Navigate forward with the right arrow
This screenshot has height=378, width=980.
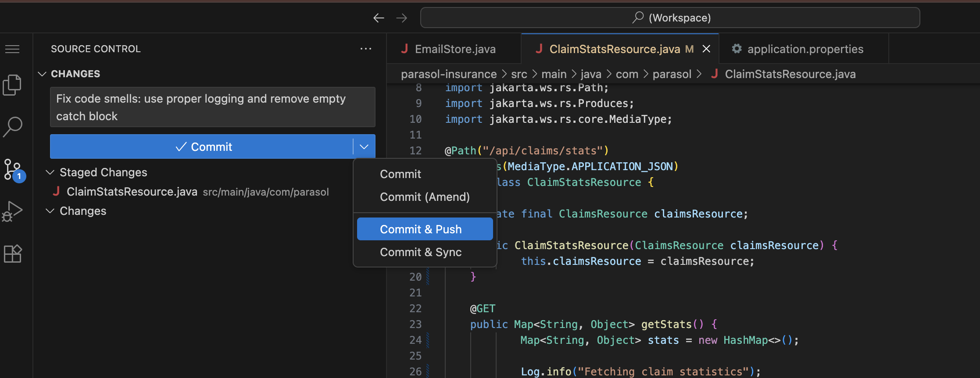pyautogui.click(x=401, y=18)
